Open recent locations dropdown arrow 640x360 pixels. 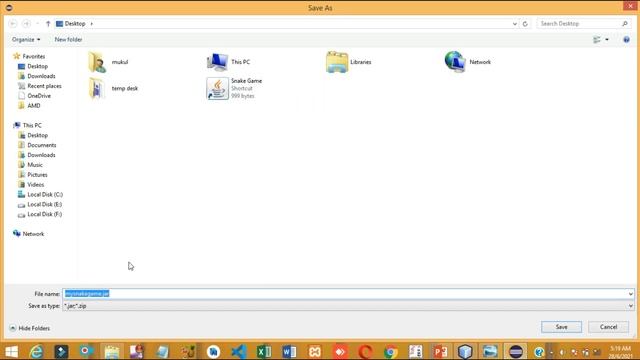click(38, 24)
